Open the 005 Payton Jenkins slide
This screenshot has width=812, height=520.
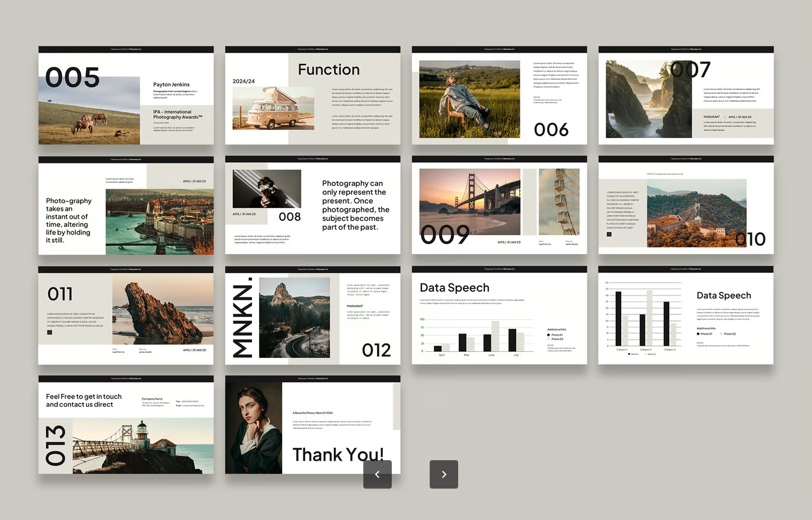click(126, 95)
